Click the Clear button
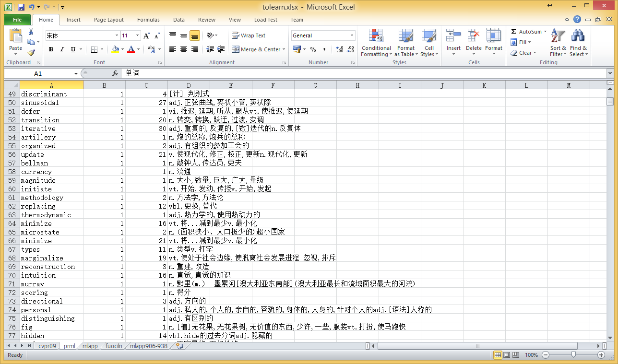The width and height of the screenshot is (618, 364). pyautogui.click(x=523, y=53)
